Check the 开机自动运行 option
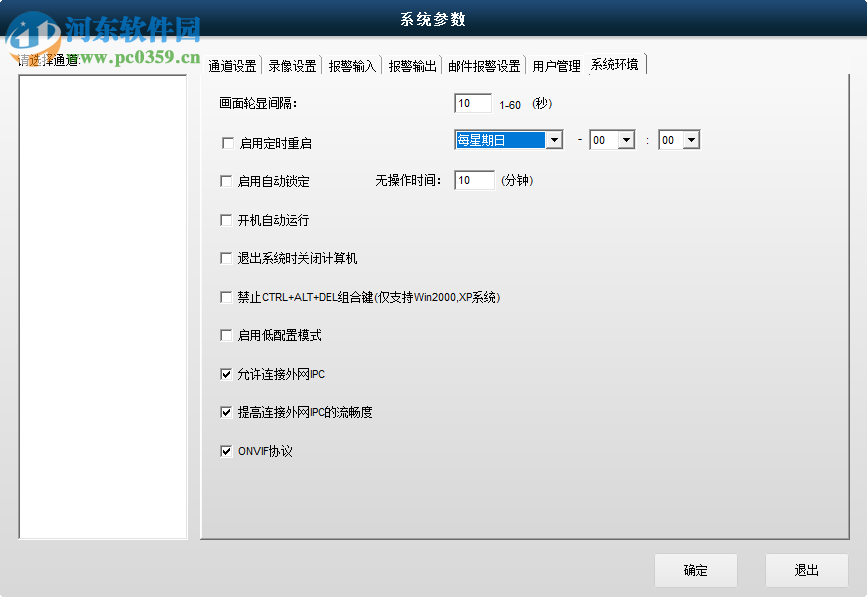Image resolution: width=867 pixels, height=597 pixels. (227, 219)
